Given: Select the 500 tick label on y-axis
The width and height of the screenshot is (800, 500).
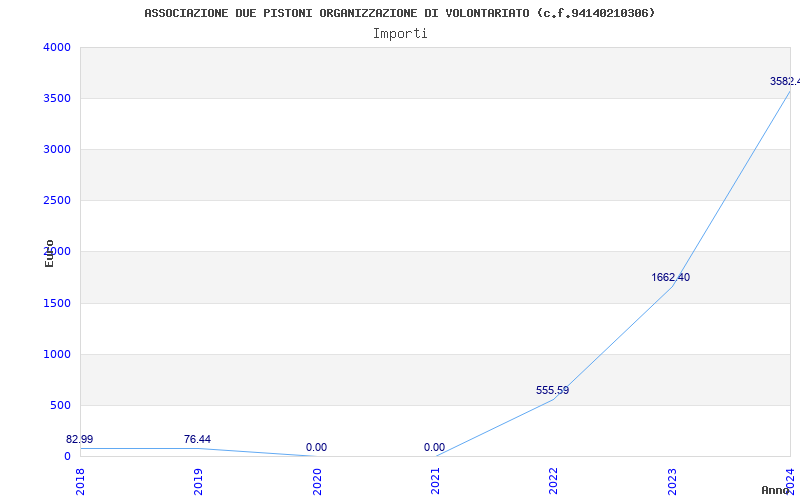Looking at the screenshot, I should [60, 405].
